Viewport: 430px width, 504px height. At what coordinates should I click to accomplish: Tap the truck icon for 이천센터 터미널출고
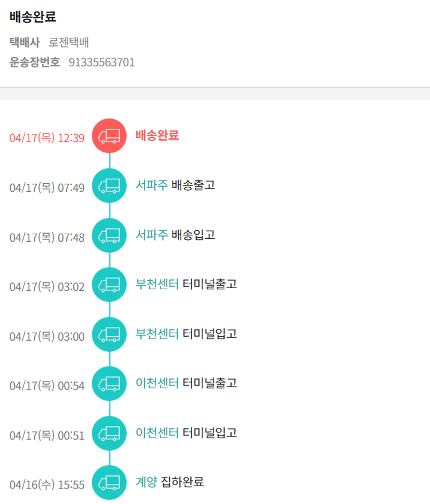[x=109, y=383]
